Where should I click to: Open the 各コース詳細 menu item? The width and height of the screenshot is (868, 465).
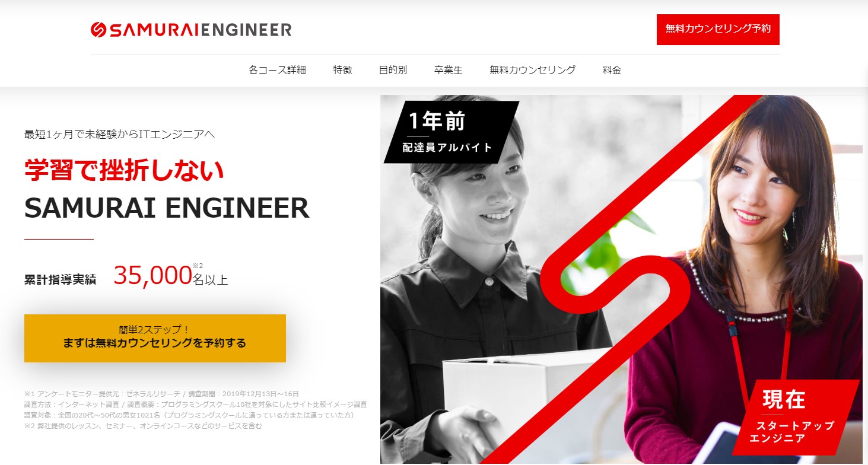(x=278, y=70)
